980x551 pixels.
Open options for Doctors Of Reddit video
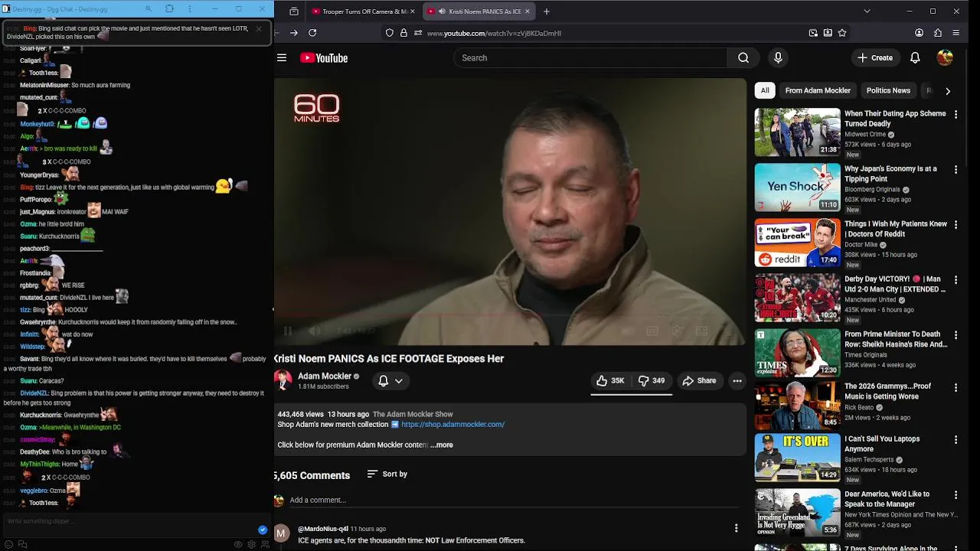click(955, 225)
